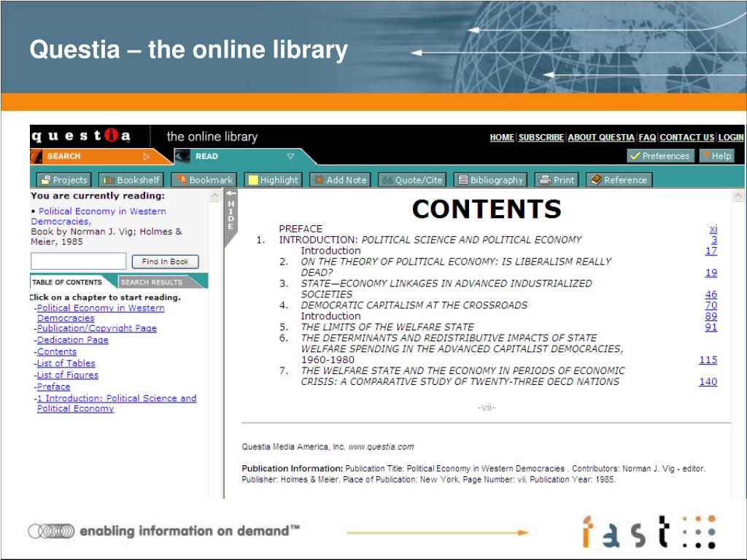Screen dimensions: 747x560
Task: Open the List of Tables link
Action: [x=66, y=363]
